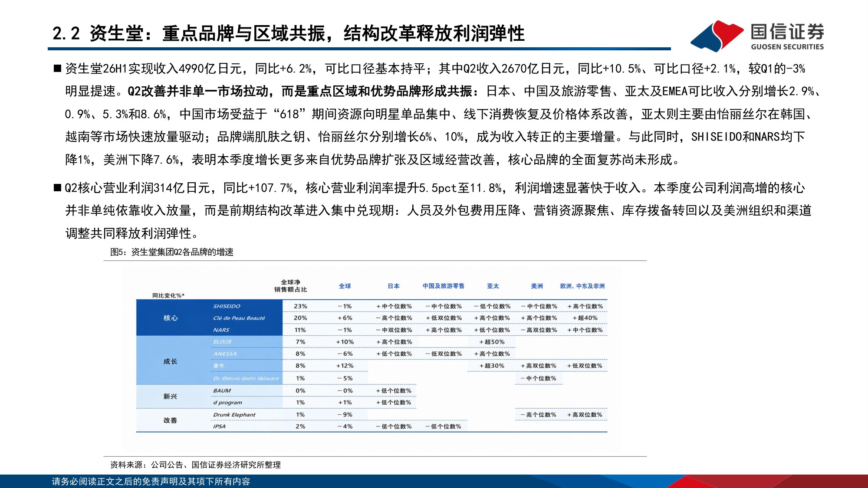Click the '+超40%' cell
Screen dimensions: 868x488
[585, 318]
